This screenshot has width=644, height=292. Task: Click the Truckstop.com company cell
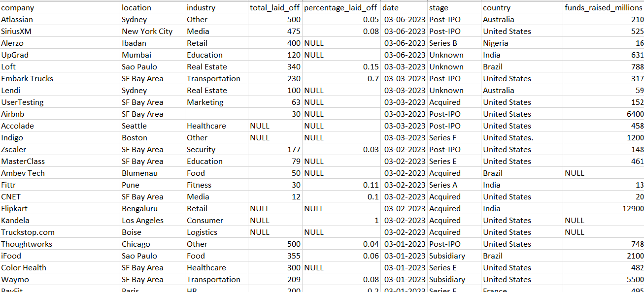tap(60, 232)
